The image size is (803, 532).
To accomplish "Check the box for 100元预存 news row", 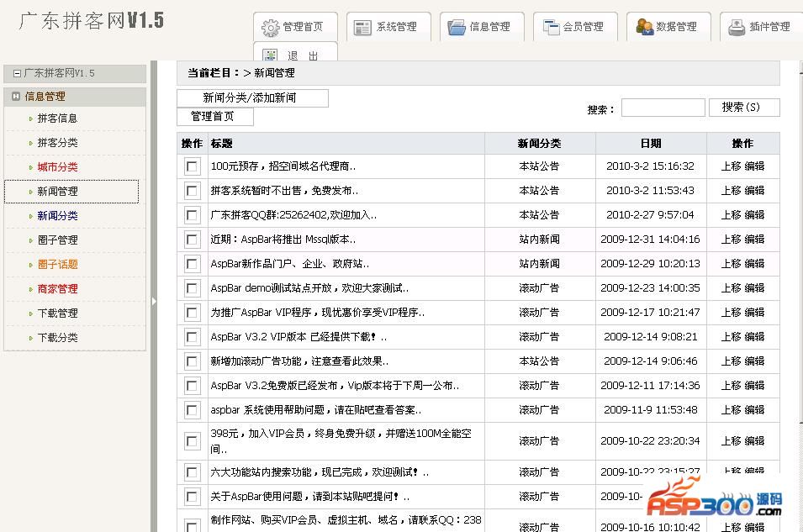I will [192, 166].
